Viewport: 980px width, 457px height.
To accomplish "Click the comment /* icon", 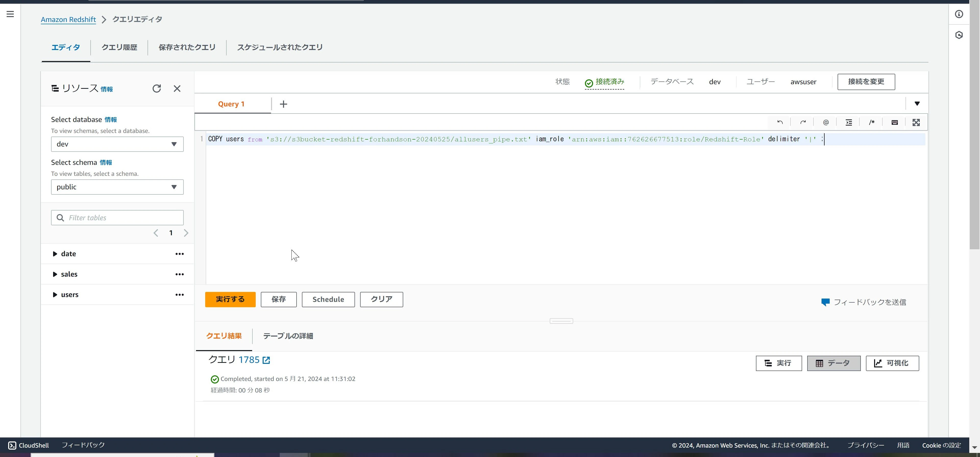I will 872,122.
